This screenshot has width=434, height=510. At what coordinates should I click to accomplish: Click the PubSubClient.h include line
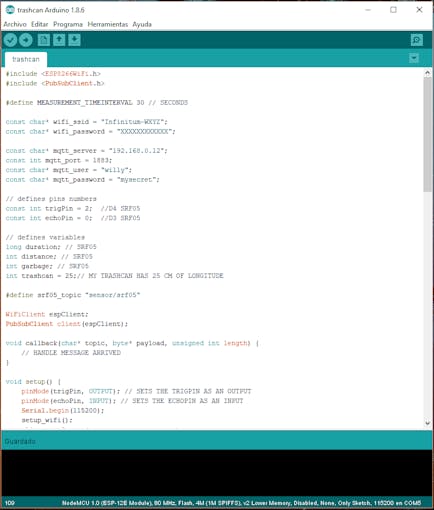[55, 83]
